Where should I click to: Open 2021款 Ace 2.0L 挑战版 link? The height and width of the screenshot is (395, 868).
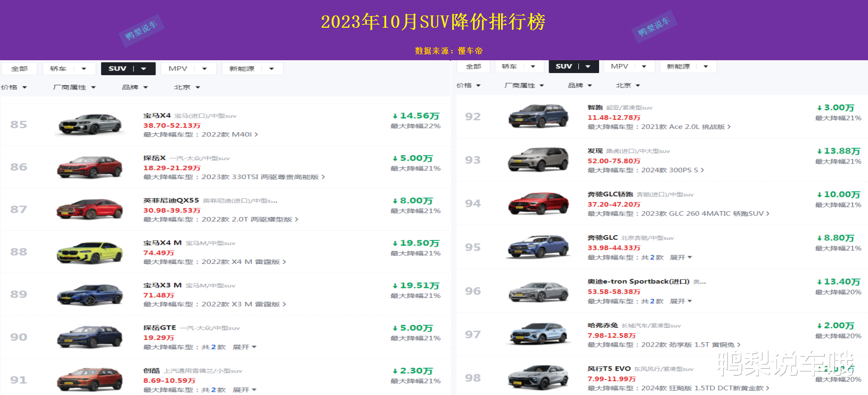686,127
